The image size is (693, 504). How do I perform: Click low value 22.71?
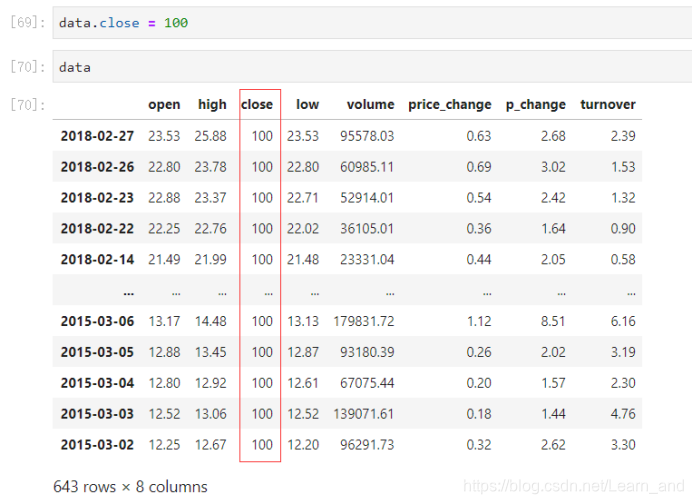pos(303,198)
